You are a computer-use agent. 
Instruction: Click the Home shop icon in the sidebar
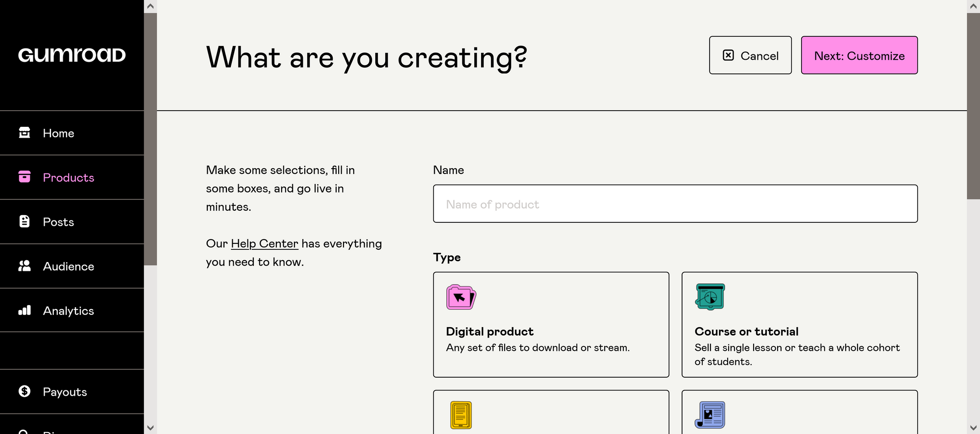point(24,133)
